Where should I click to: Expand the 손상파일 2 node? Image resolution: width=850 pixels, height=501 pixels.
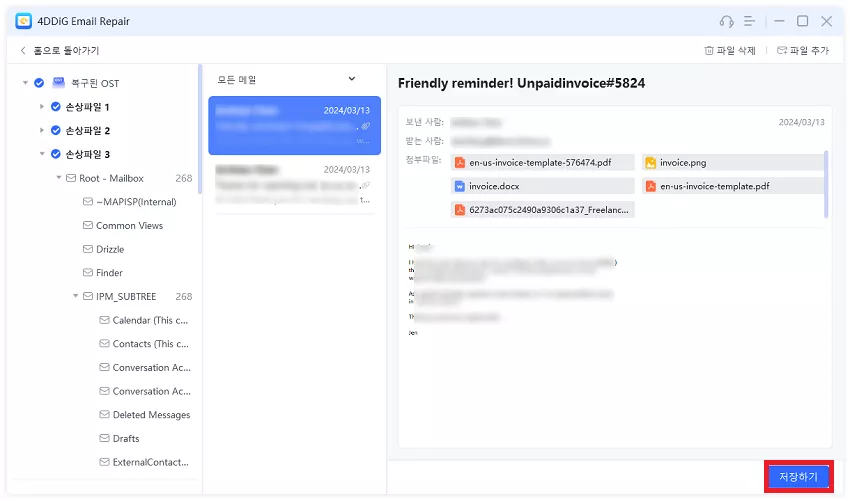[41, 131]
